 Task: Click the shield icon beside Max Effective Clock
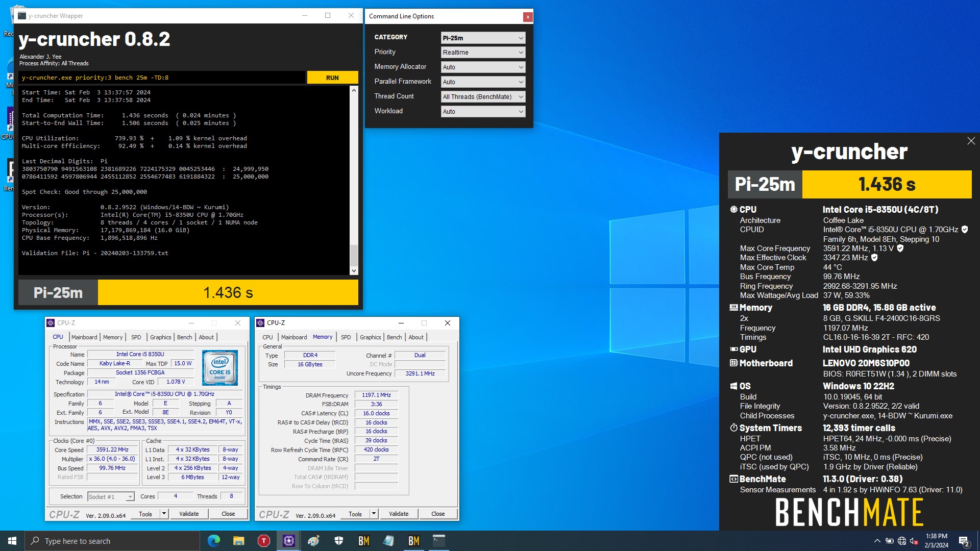(874, 258)
